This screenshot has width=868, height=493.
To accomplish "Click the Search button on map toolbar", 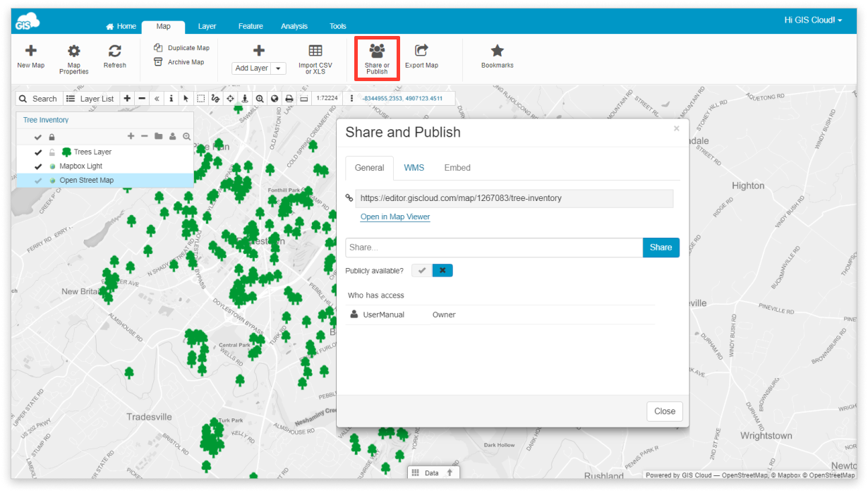I will (x=39, y=99).
